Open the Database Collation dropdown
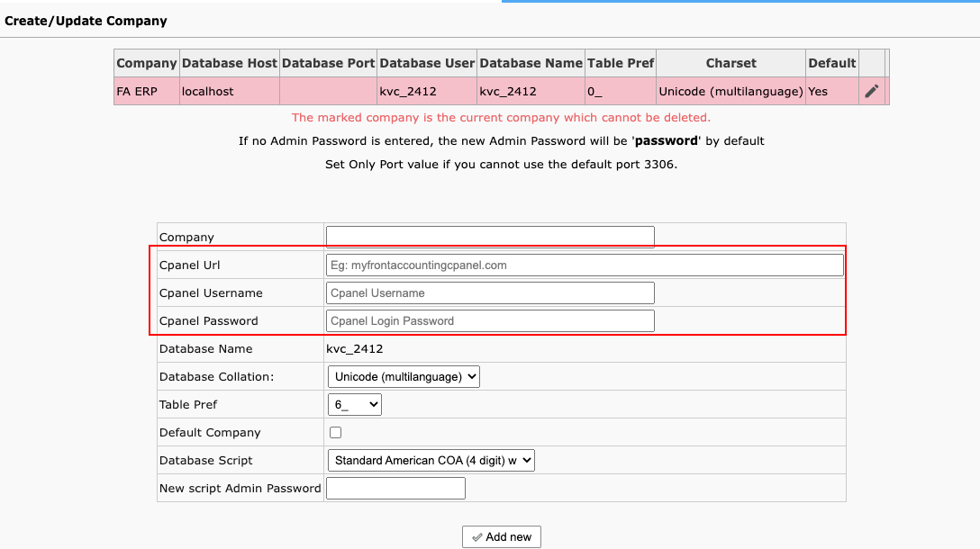The image size is (980, 549). (403, 377)
